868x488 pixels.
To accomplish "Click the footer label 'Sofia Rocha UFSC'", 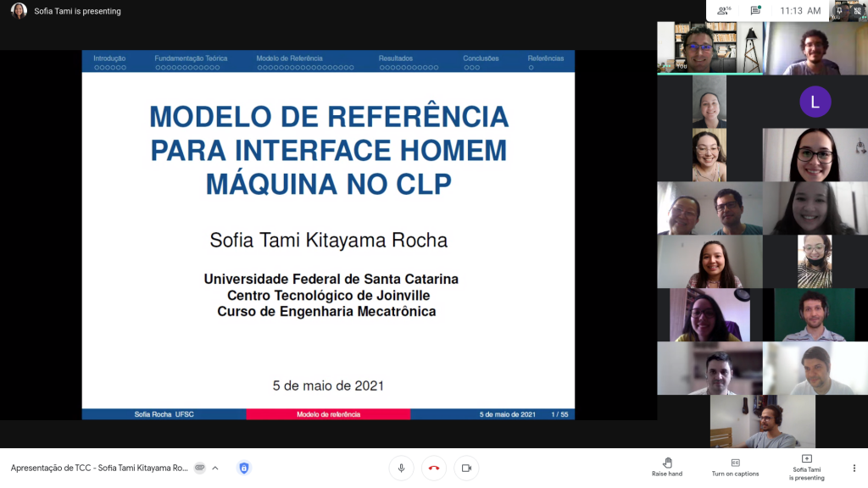I will (164, 414).
